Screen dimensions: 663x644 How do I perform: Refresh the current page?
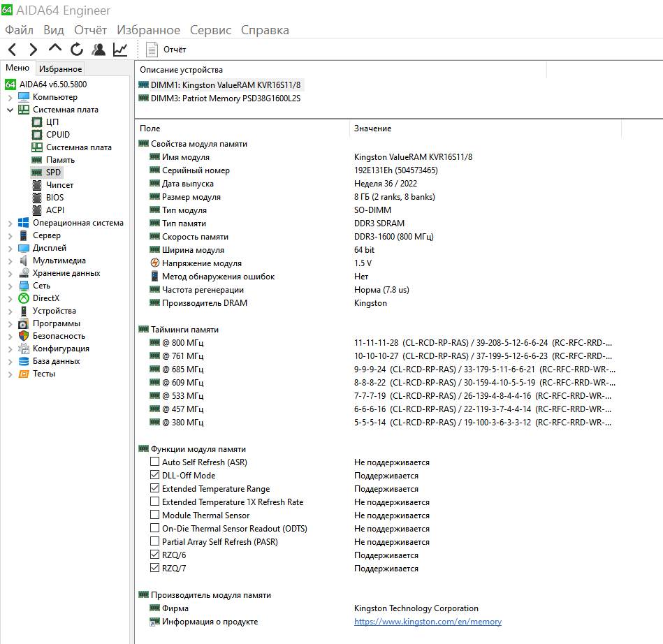pyautogui.click(x=77, y=50)
